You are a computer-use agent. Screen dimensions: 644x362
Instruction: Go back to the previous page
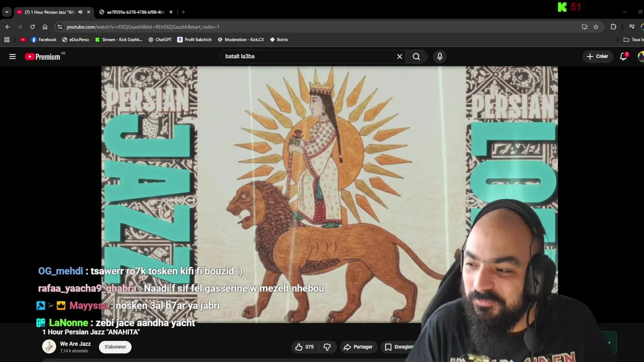click(x=8, y=27)
